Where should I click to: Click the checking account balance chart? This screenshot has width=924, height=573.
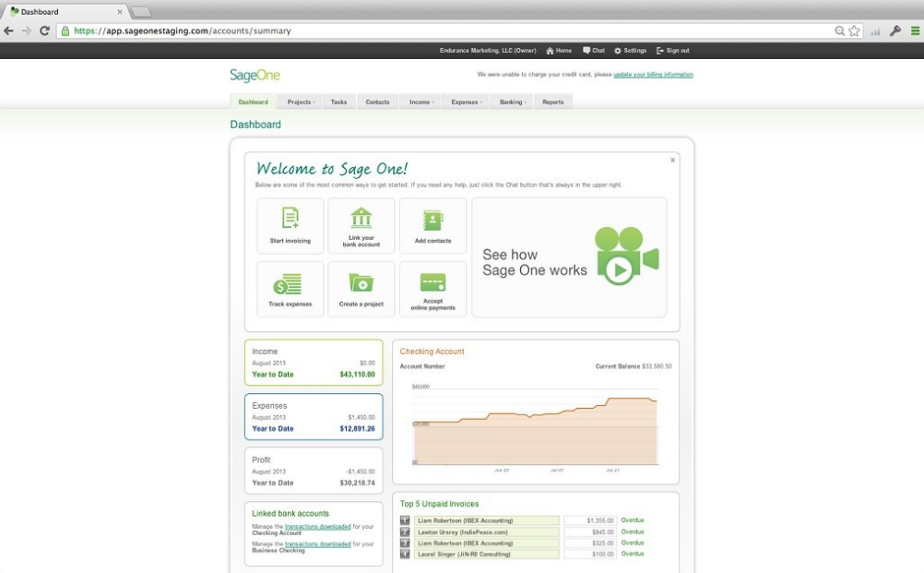point(535,427)
